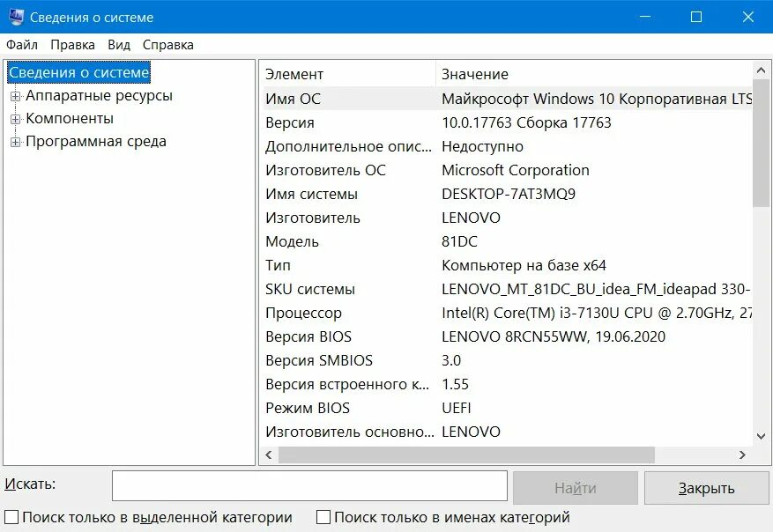The width and height of the screenshot is (773, 532).
Task: Close the Сведения о системе window
Action: coord(747,17)
